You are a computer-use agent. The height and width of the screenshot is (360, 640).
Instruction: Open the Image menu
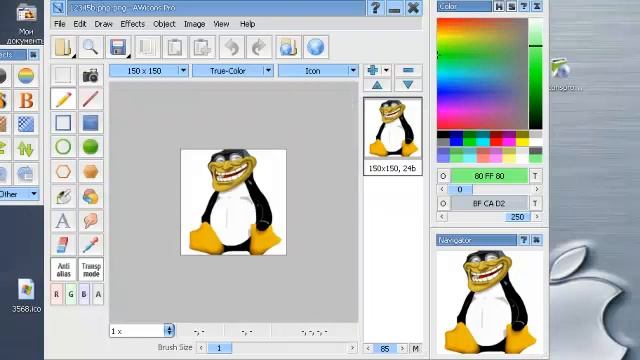coord(194,24)
